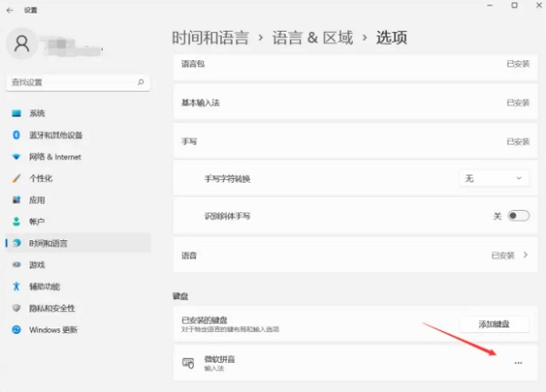Navigate to 语言 & 区域 breadcrumb
The width and height of the screenshot is (546, 392).
(312, 37)
